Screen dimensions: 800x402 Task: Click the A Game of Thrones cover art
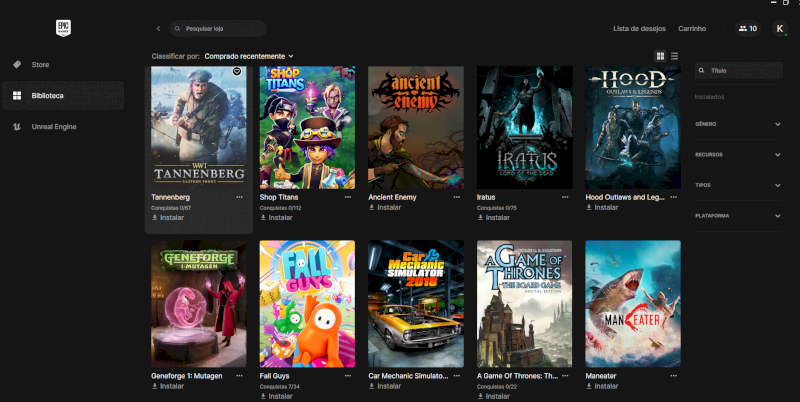coord(524,304)
